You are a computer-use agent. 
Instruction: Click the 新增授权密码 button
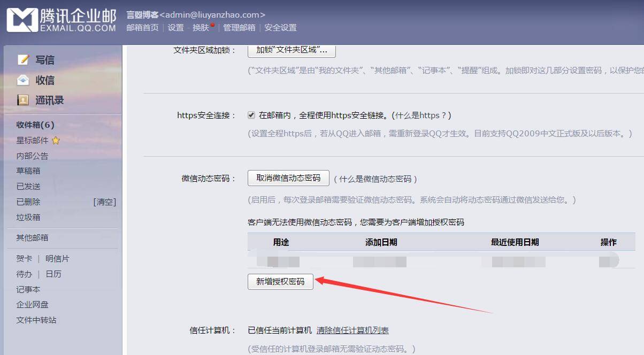pyautogui.click(x=280, y=281)
